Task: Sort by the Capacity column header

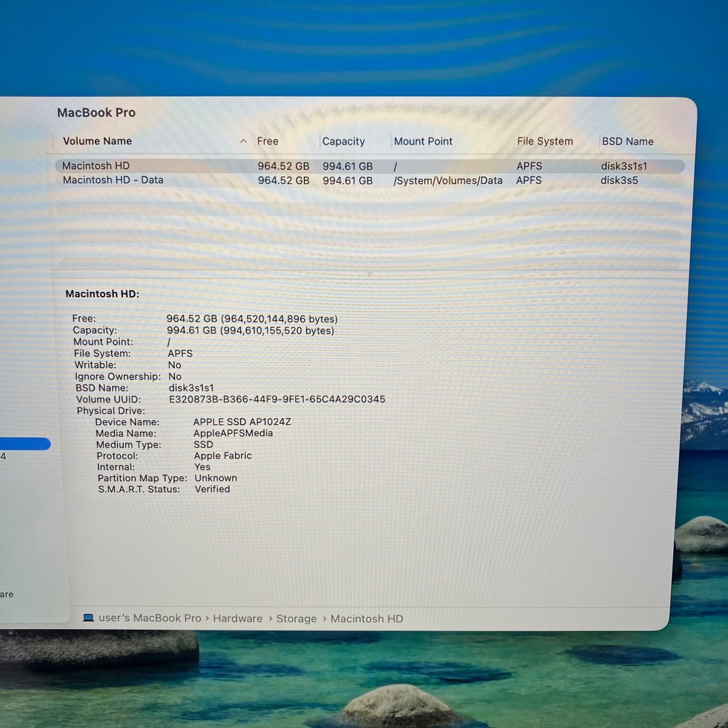Action: tap(344, 142)
